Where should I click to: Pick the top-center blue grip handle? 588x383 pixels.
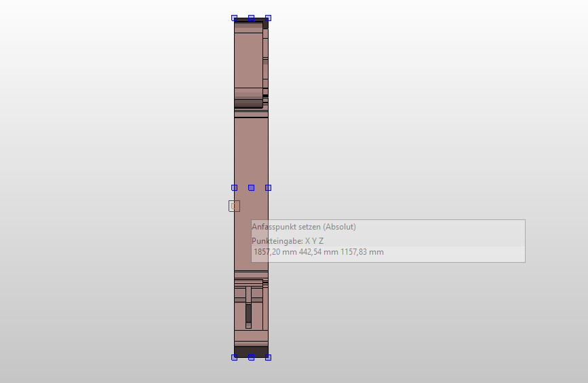point(251,18)
